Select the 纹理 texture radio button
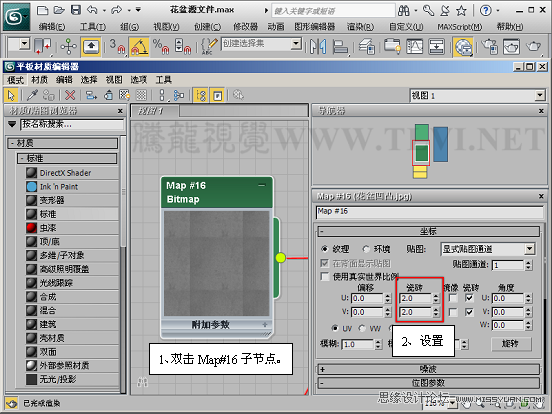552x414 pixels. (324, 249)
